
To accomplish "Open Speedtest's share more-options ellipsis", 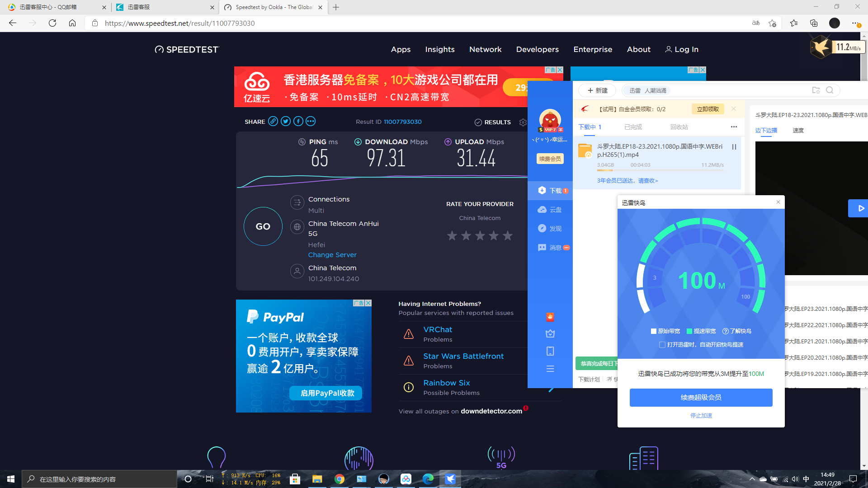I will [x=311, y=121].
